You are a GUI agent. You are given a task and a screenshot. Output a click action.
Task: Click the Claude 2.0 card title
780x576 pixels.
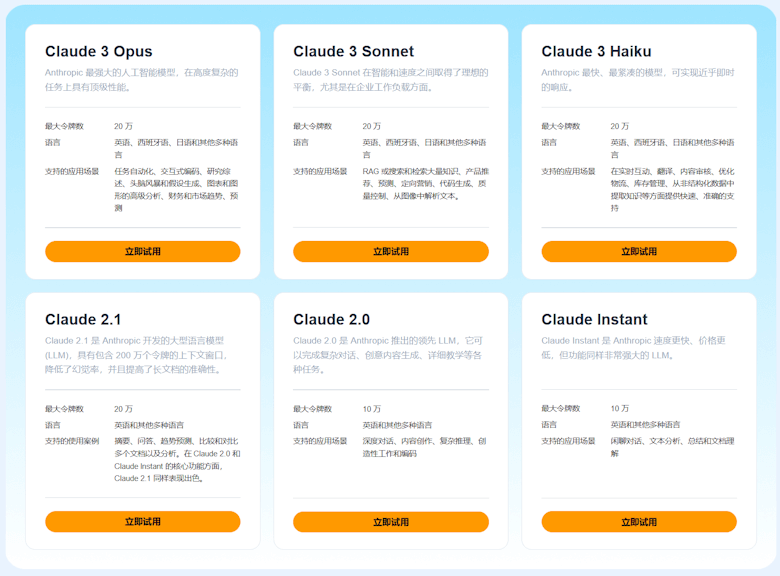(x=331, y=319)
